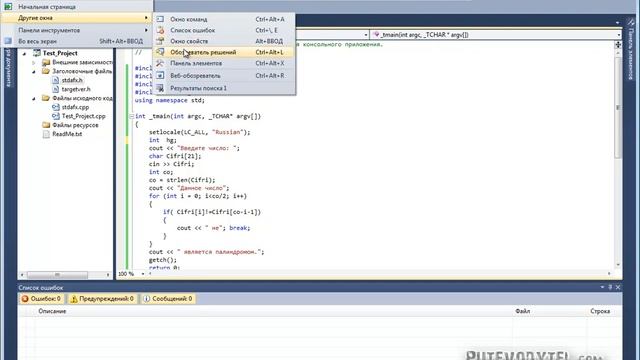
Task: Click the Command Window icon in submenu
Action: coord(160,19)
